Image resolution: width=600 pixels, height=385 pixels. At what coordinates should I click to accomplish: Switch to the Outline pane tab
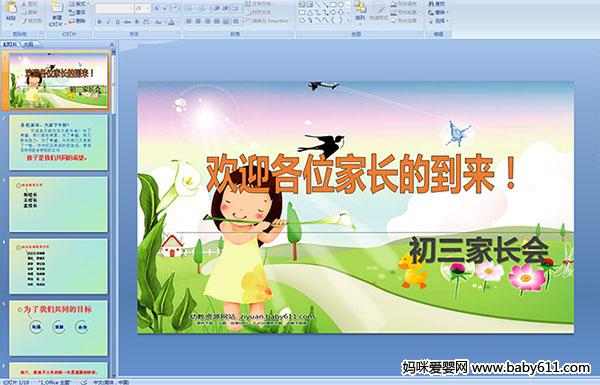pyautogui.click(x=29, y=44)
